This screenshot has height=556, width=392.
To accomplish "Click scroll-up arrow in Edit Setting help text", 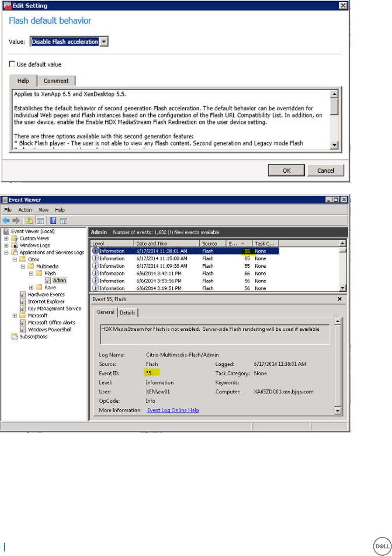I will (x=334, y=94).
